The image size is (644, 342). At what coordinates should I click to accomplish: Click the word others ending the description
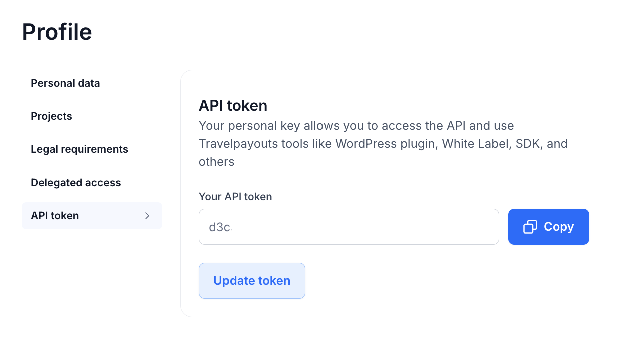[217, 162]
